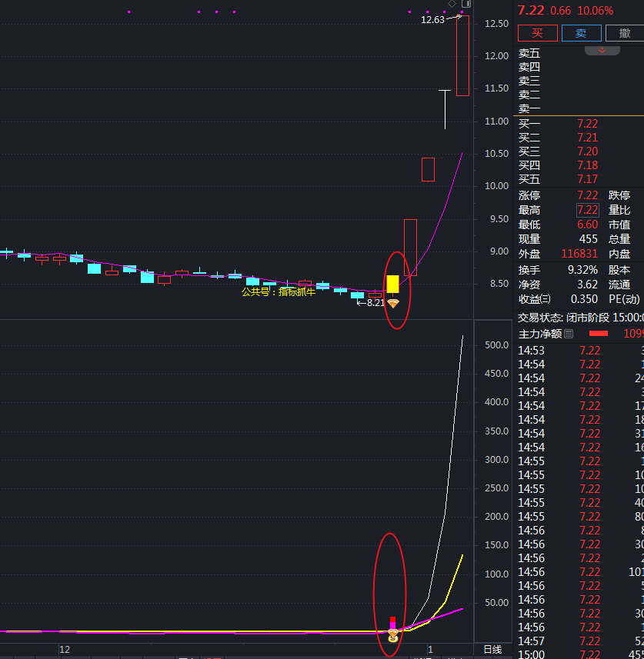The height and width of the screenshot is (659, 644).
Task: Expand the order book with the red chevron
Action: coord(602,51)
